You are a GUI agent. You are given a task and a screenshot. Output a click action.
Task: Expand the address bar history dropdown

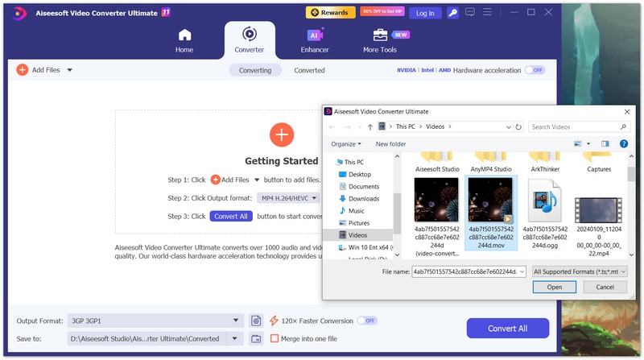tap(509, 127)
